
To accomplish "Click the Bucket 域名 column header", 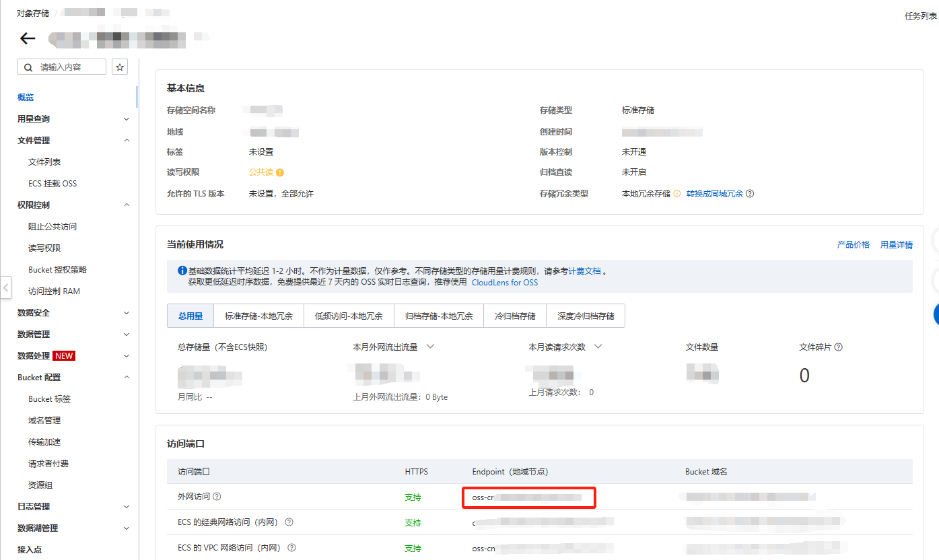I will tap(706, 472).
